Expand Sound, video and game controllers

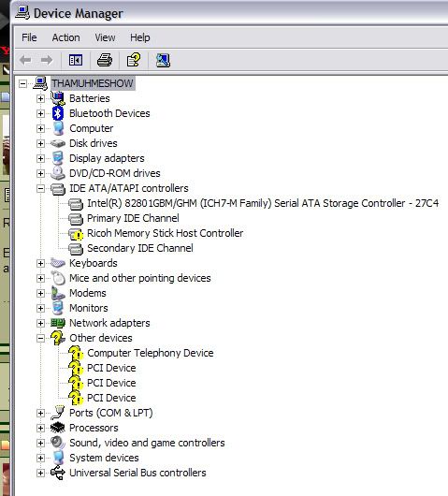click(x=40, y=444)
